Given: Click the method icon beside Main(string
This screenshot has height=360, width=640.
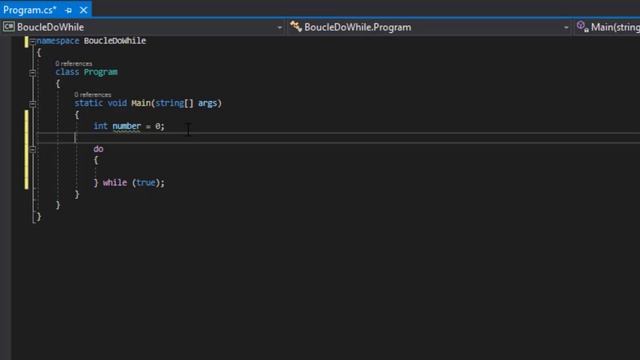Looking at the screenshot, I should [x=582, y=27].
